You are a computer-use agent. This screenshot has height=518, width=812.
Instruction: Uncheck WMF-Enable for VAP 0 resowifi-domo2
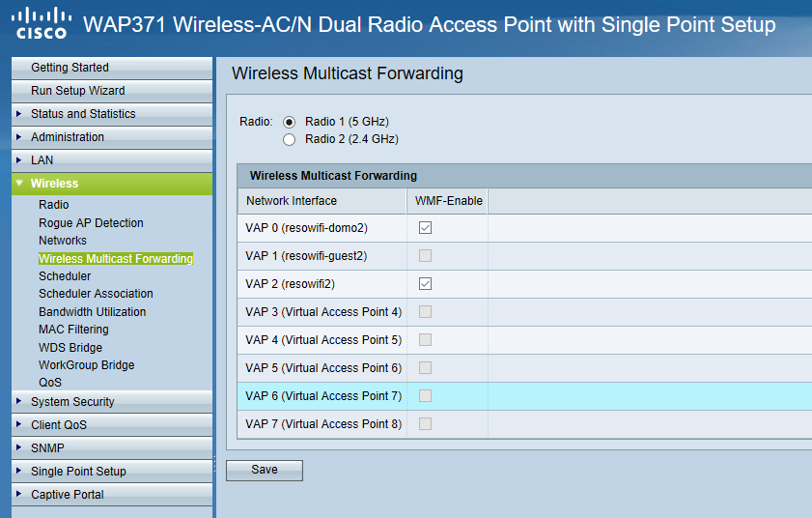click(x=425, y=228)
